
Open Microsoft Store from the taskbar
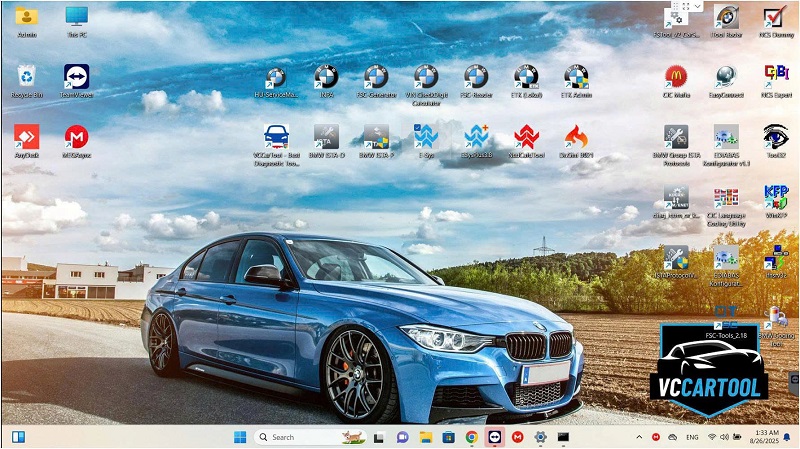click(448, 437)
